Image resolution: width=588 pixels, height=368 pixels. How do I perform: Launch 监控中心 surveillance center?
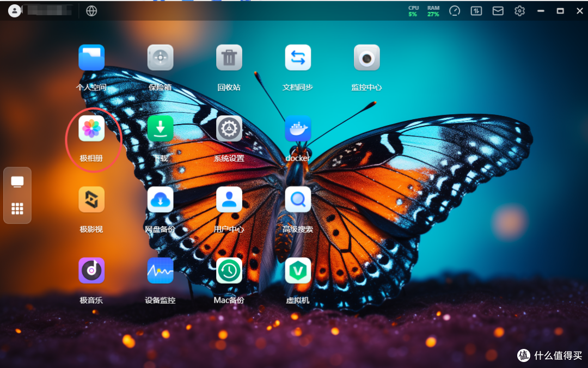(x=366, y=58)
